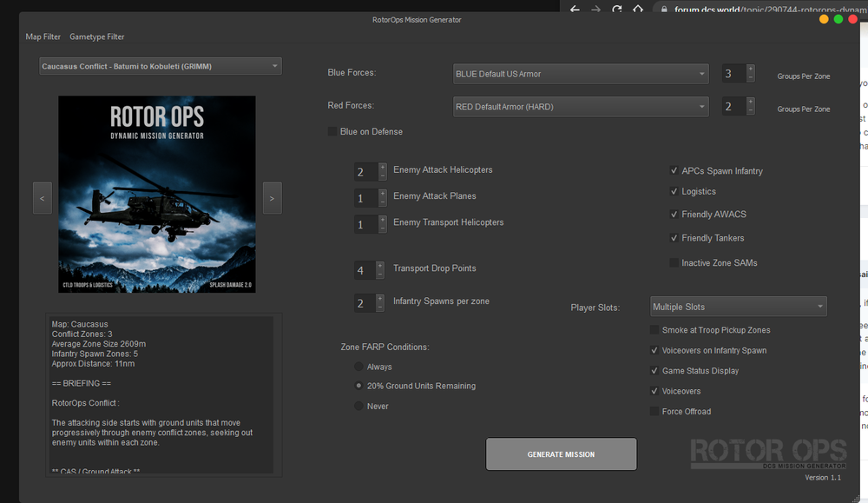
Task: Increase Red Forces groups per zone
Action: pyautogui.click(x=751, y=102)
